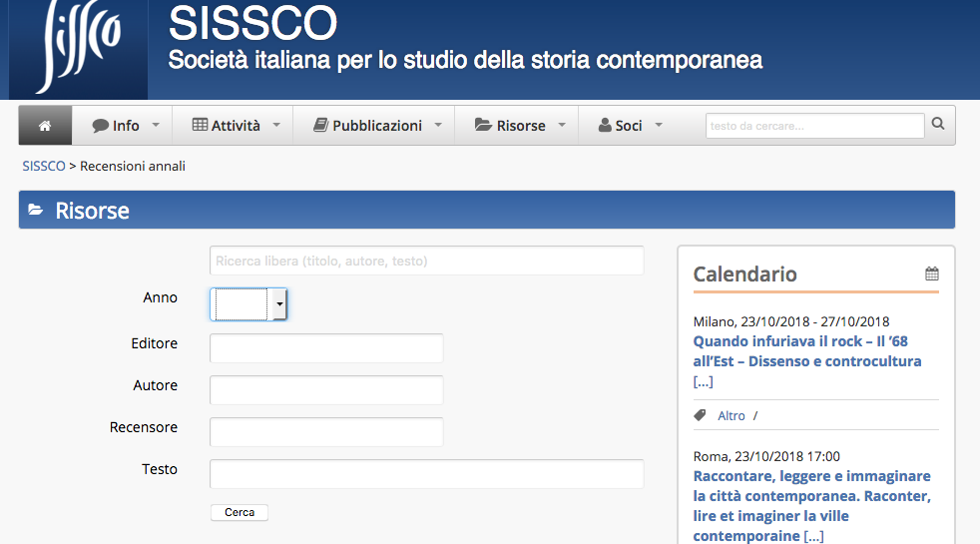Click the SISSCO logo
Viewport: 980px width, 544px height.
pyautogui.click(x=79, y=49)
